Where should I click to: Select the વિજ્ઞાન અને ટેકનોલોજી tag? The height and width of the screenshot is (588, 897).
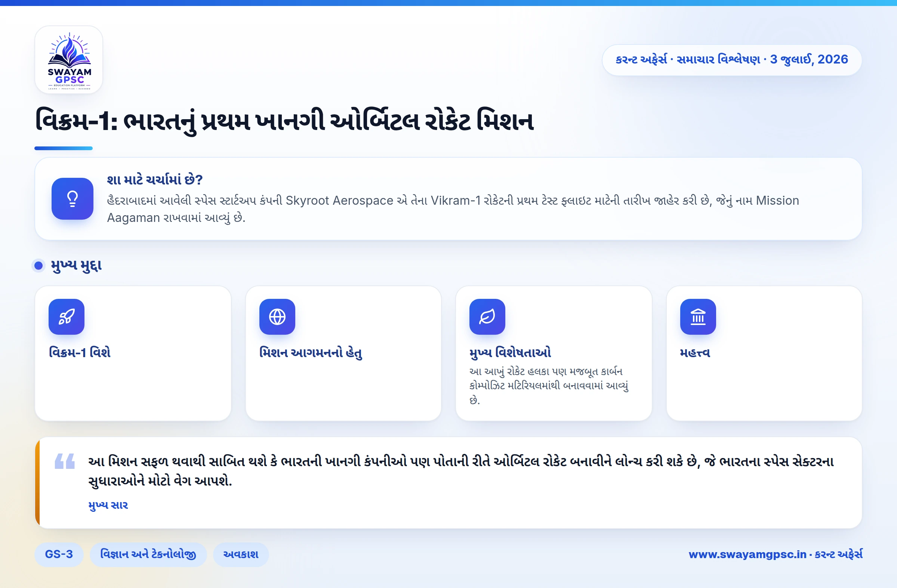pos(148,554)
